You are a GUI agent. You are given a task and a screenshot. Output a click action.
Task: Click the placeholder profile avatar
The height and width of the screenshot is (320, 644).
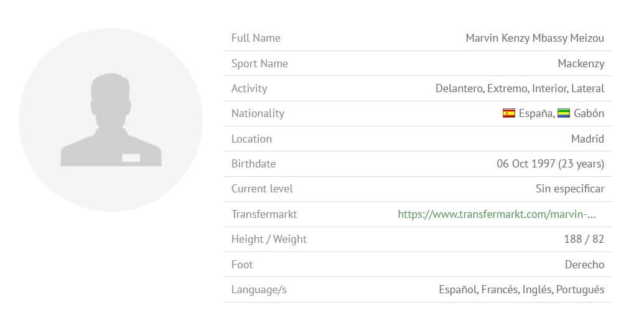tap(111, 120)
